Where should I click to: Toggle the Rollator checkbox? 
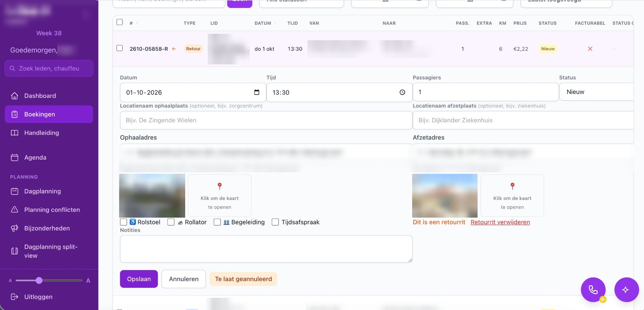[x=171, y=222]
